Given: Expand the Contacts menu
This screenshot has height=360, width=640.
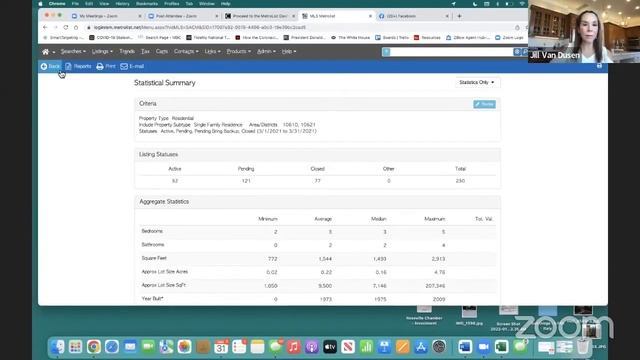Looking at the screenshot, I should (x=186, y=52).
